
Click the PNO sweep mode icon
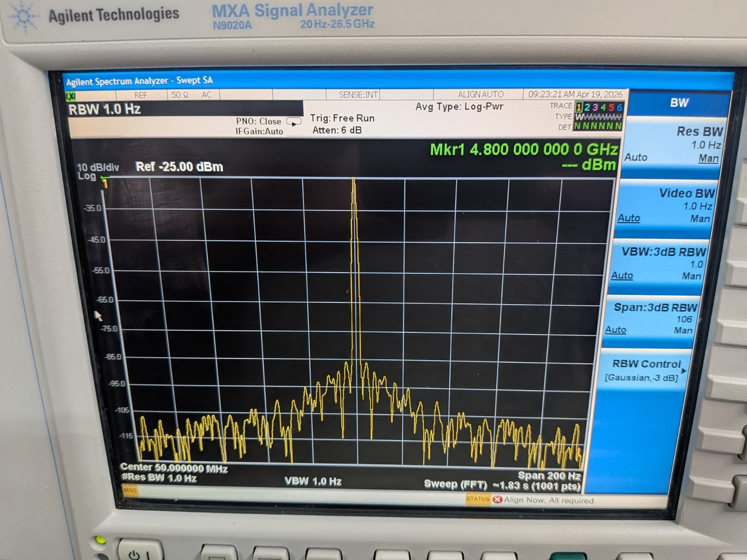294,122
